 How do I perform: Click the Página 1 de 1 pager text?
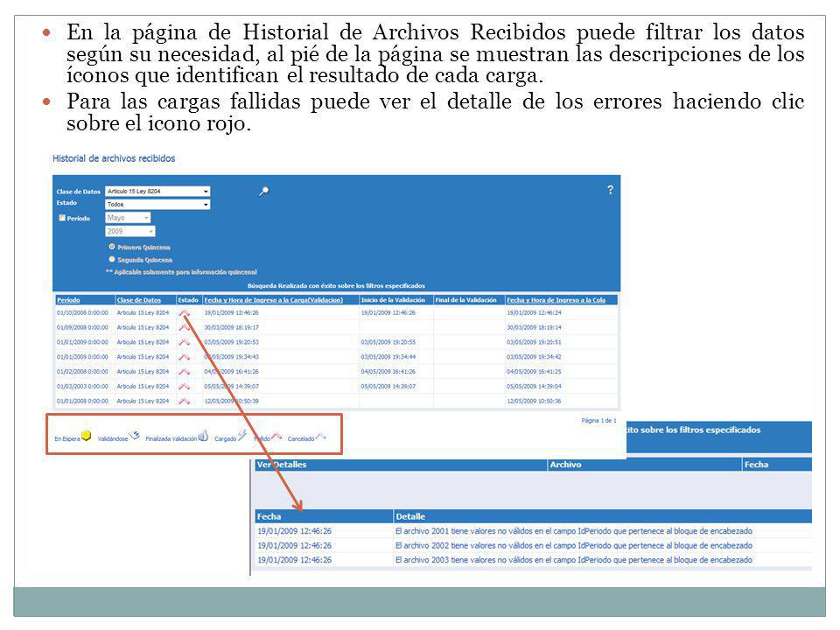[x=598, y=421]
